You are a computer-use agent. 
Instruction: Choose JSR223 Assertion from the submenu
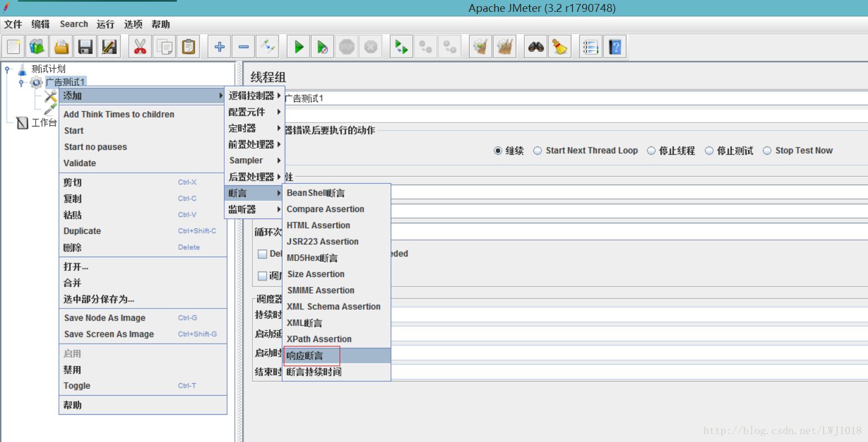tap(337, 241)
